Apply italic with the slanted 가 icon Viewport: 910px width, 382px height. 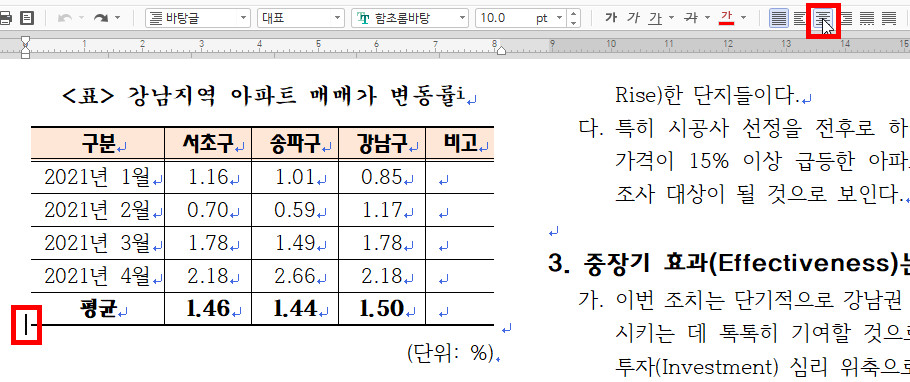(x=633, y=19)
